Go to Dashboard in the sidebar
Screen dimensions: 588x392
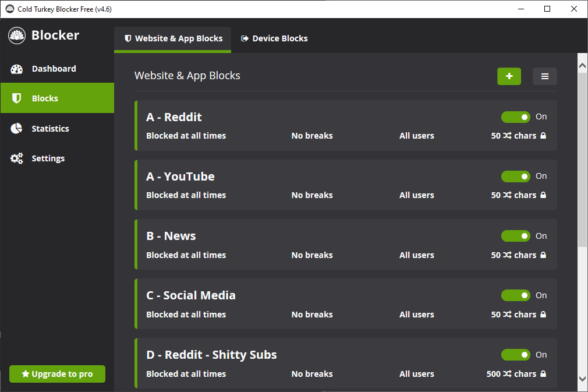point(58,69)
